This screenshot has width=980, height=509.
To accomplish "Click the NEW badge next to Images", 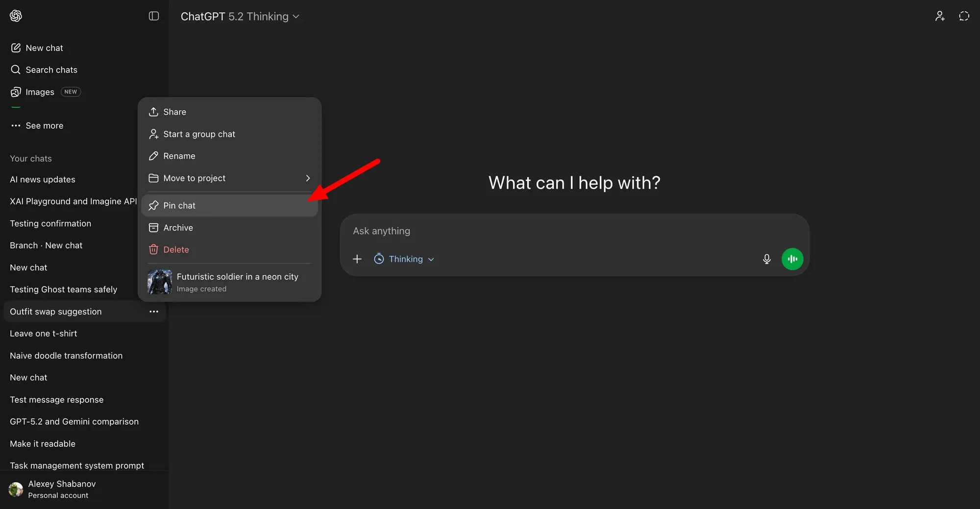I will point(71,92).
